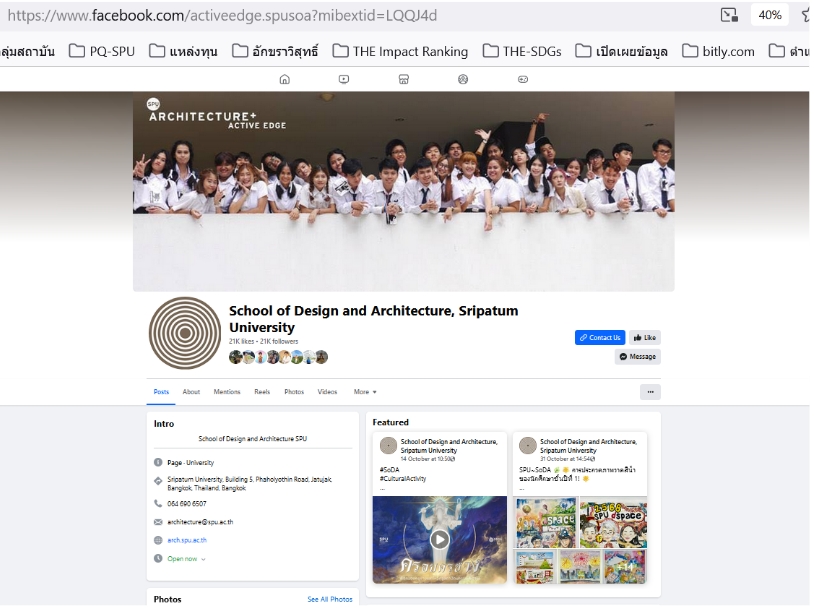Screen dimensions: 814x611
Task: Click the picture-in-picture icon in address bar
Action: (729, 15)
